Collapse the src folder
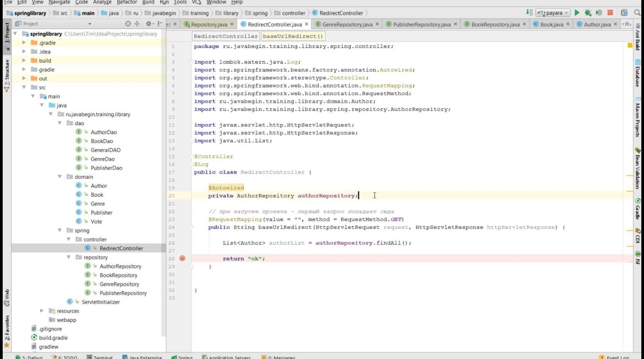 click(24, 87)
